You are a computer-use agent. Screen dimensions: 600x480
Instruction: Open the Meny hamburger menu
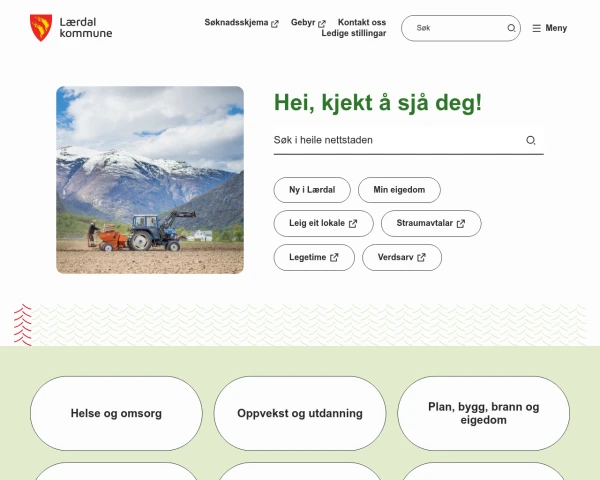click(549, 28)
